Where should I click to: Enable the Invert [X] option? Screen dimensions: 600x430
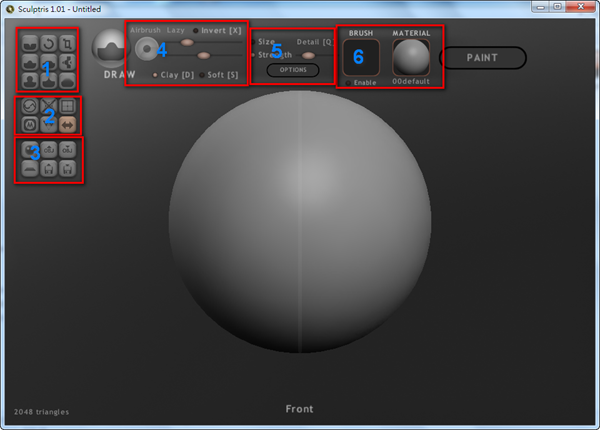point(217,31)
